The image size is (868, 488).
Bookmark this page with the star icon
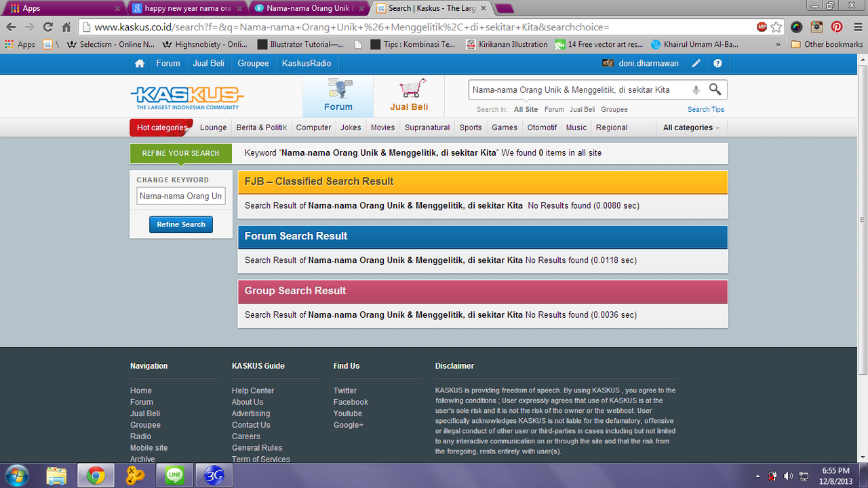[776, 27]
